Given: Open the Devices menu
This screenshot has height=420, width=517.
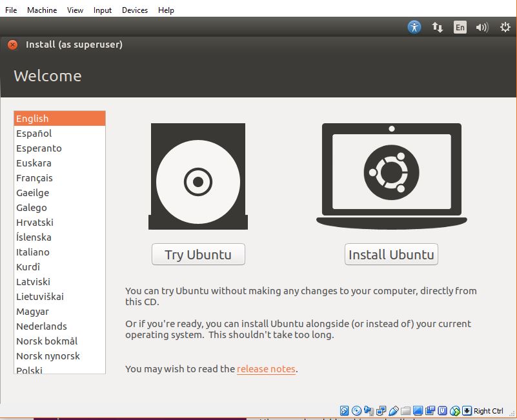Looking at the screenshot, I should (x=135, y=10).
